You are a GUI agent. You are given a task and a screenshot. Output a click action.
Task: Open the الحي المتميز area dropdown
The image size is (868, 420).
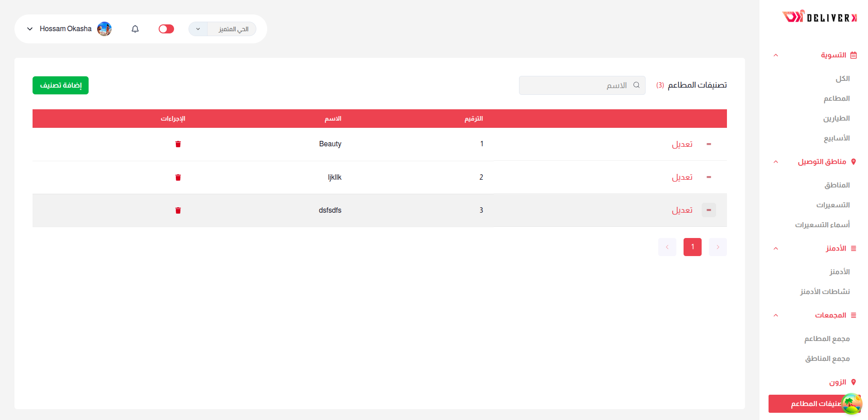222,29
